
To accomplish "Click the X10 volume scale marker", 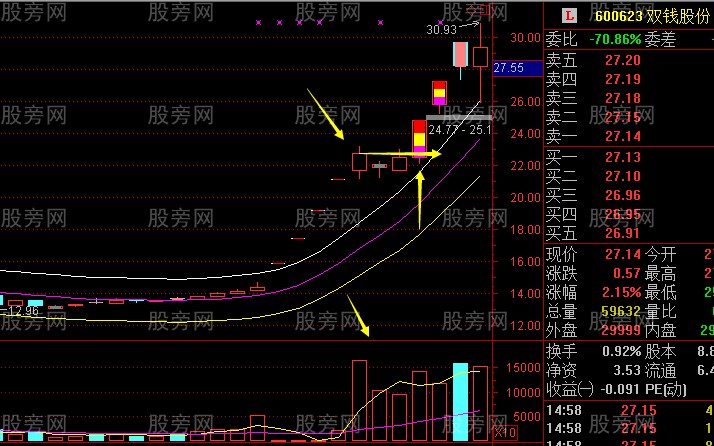I will (505, 431).
